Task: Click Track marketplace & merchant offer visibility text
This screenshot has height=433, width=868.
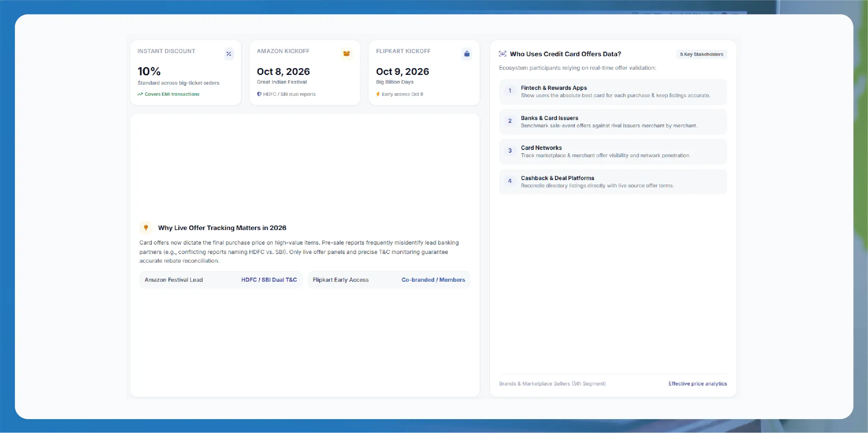Action: coord(606,155)
